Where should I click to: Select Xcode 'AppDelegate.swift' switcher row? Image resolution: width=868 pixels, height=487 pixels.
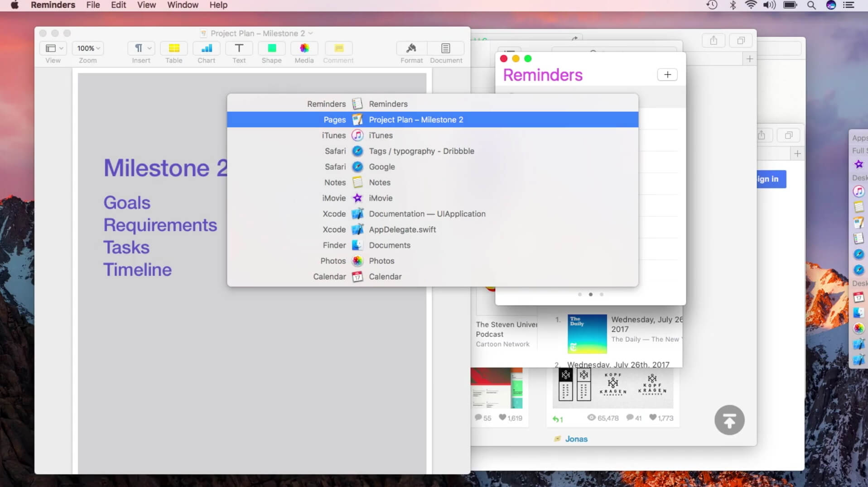pyautogui.click(x=433, y=229)
